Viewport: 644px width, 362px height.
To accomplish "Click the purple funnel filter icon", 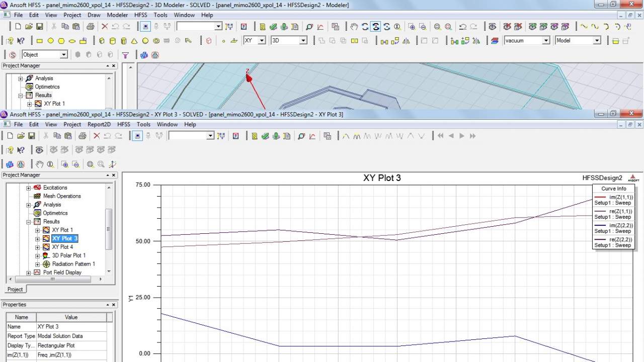I will (126, 55).
